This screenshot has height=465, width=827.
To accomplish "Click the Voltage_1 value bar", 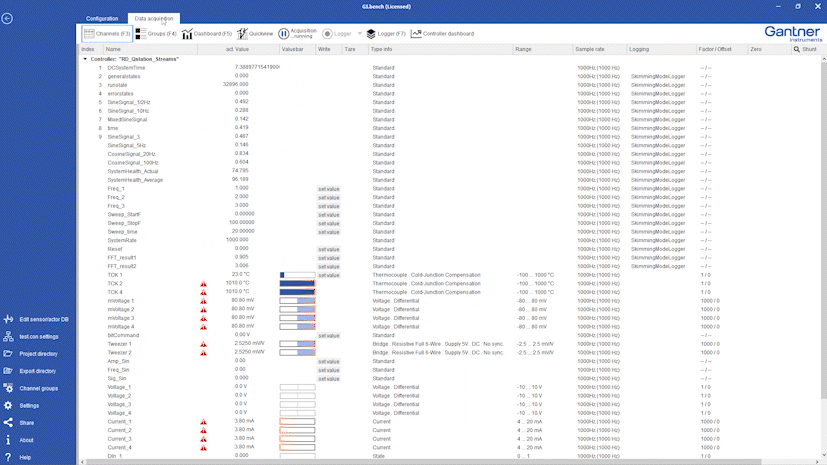I will [297, 387].
